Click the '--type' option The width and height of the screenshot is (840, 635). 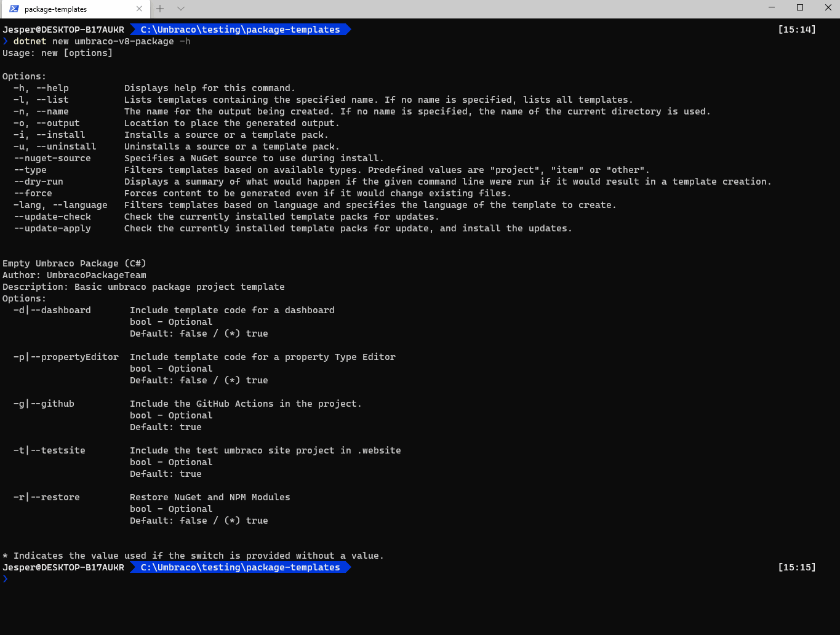coord(30,170)
